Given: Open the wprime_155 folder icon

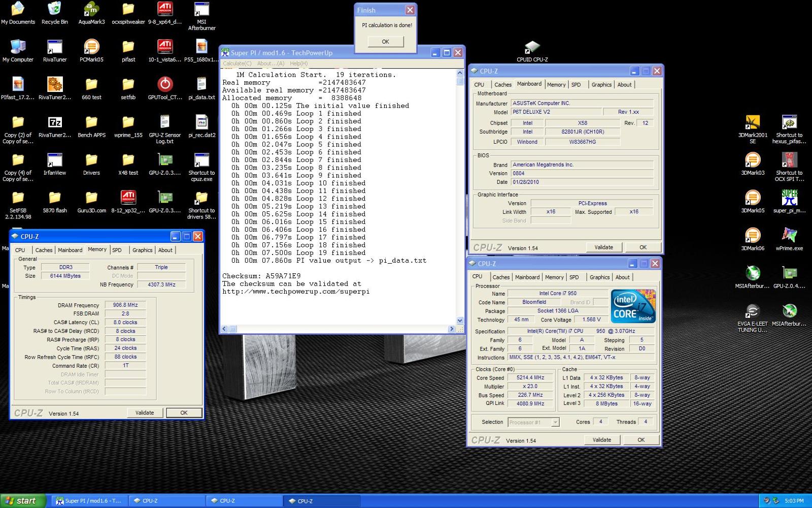Looking at the screenshot, I should coord(128,126).
